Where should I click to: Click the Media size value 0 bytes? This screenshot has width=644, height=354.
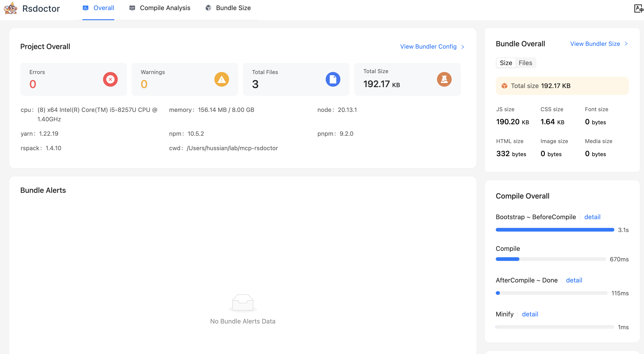click(595, 154)
